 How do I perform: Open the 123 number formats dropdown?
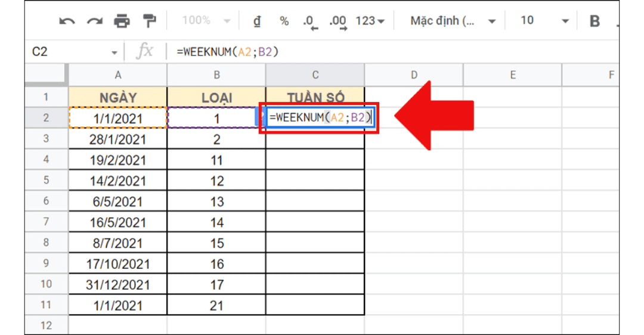pyautogui.click(x=370, y=20)
